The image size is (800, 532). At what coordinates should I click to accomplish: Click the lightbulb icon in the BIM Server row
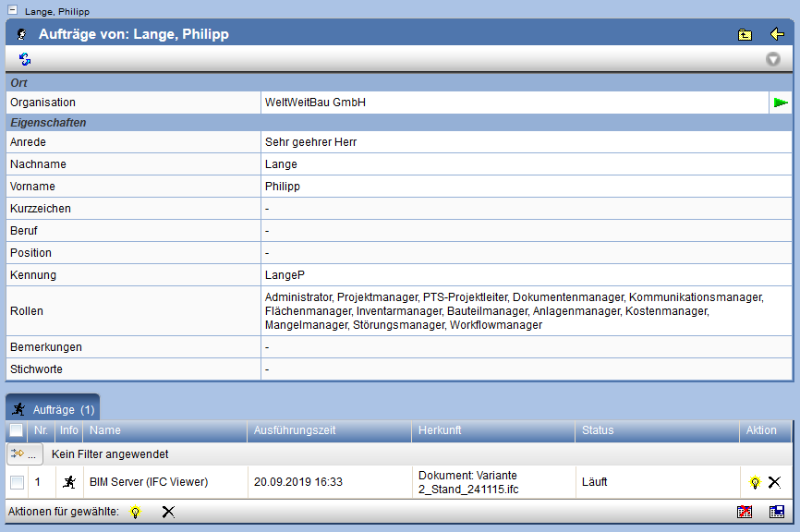coord(755,482)
